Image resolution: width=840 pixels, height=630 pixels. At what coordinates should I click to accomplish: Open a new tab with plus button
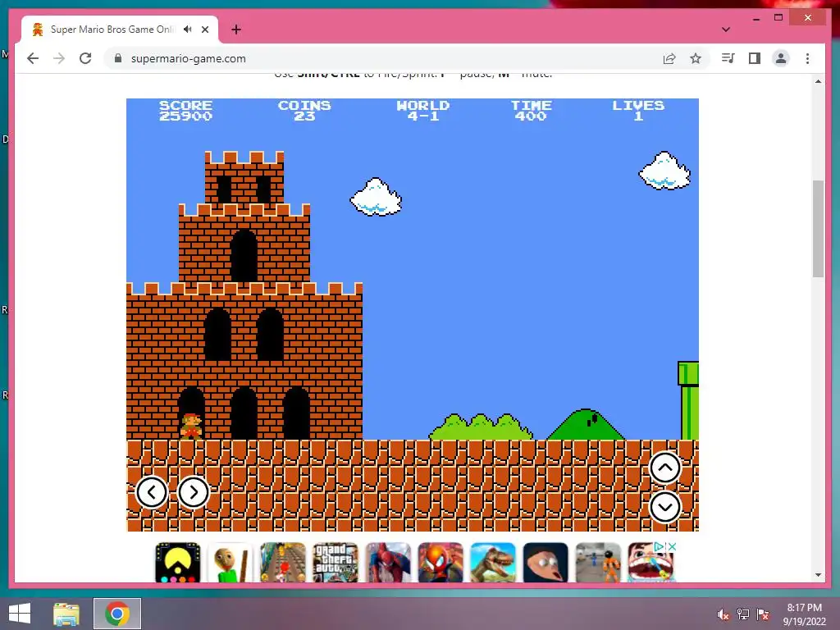[236, 30]
